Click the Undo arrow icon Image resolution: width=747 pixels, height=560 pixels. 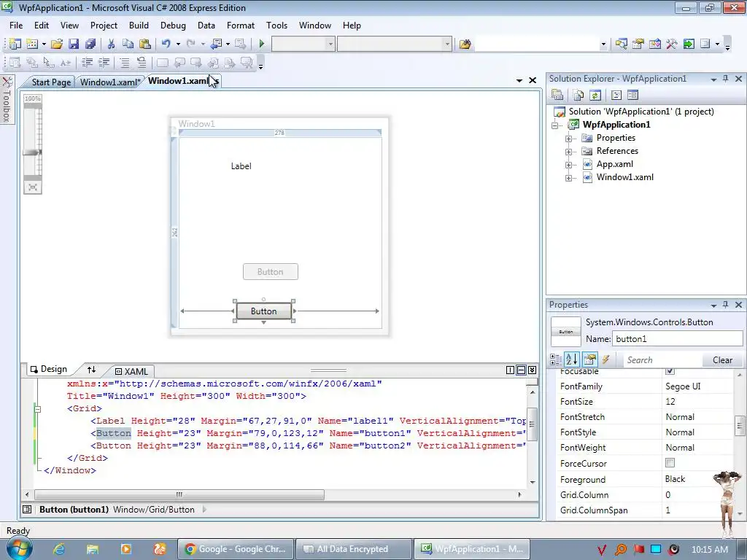(166, 44)
